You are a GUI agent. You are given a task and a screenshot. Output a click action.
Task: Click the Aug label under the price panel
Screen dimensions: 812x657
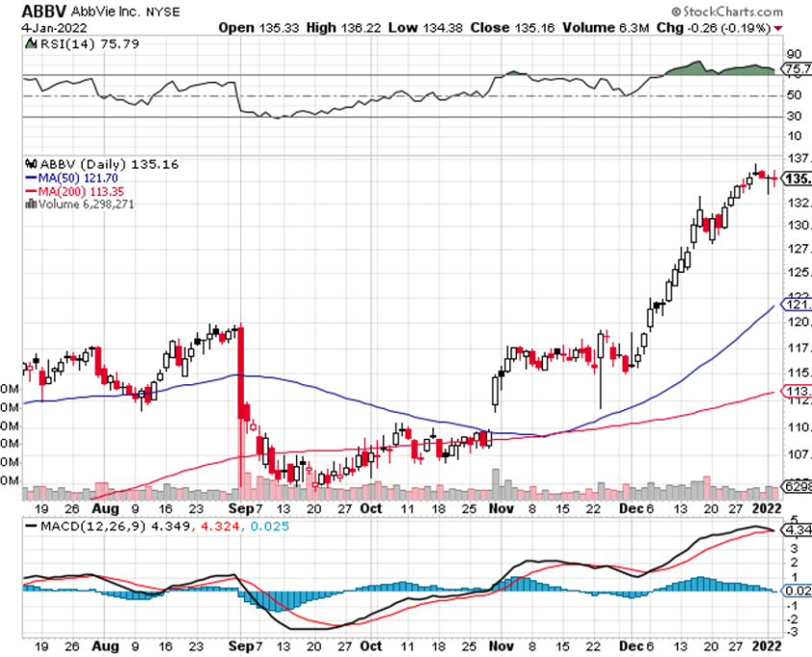pos(105,508)
